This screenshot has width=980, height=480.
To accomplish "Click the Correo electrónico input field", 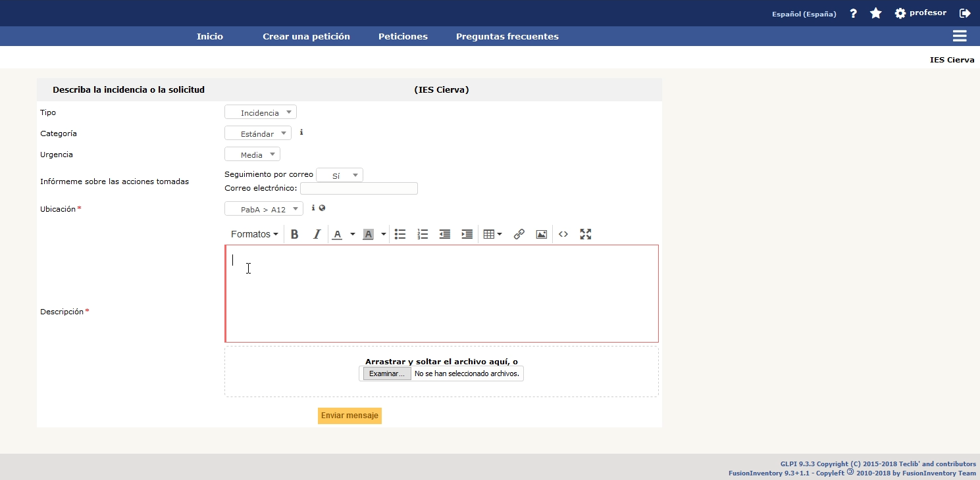I will [359, 189].
